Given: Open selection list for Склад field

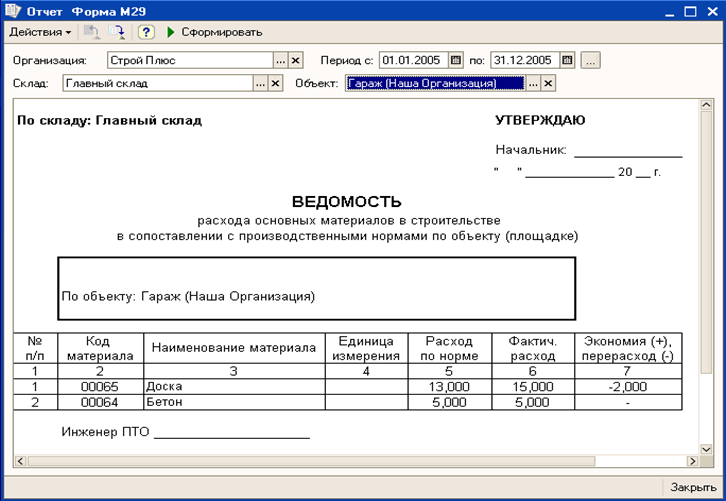Looking at the screenshot, I should (260, 83).
